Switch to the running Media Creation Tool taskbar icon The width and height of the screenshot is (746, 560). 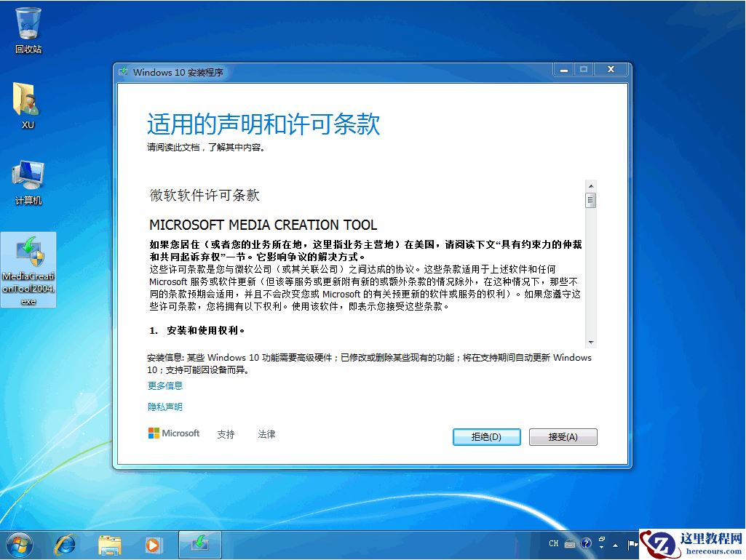199,543
